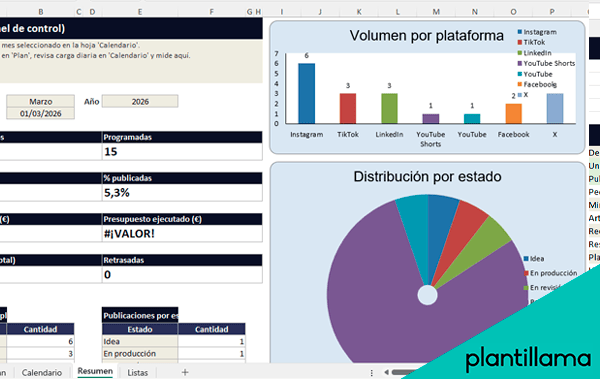Select column header P
600x379 pixels.
pyautogui.click(x=552, y=12)
